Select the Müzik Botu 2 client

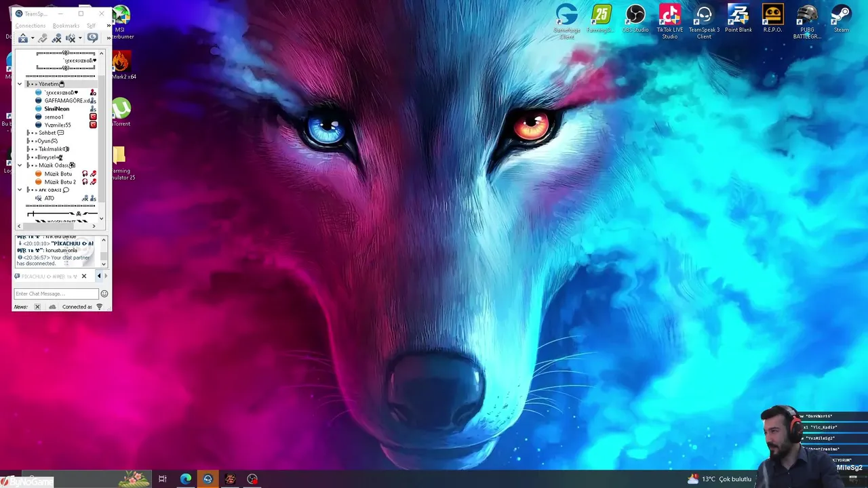60,182
